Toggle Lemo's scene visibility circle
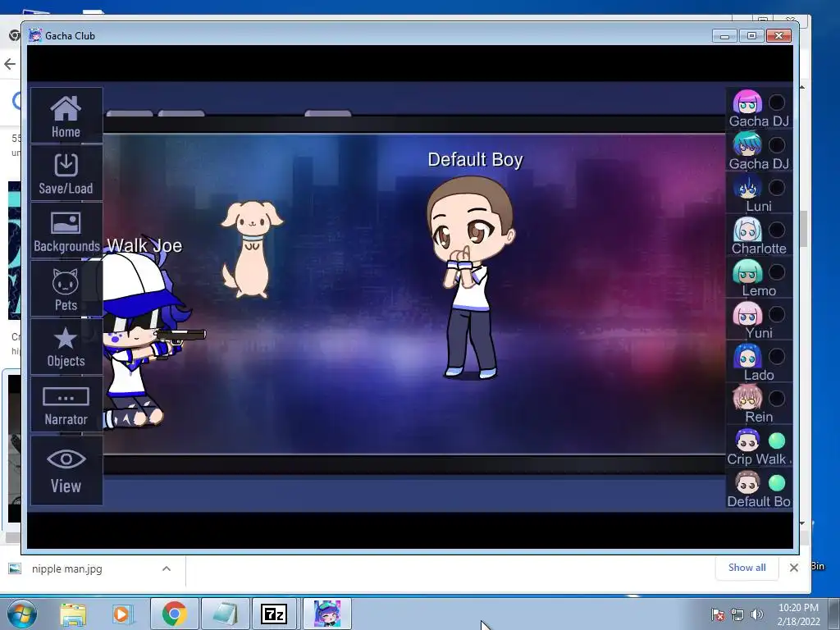The height and width of the screenshot is (630, 840). pos(777,272)
